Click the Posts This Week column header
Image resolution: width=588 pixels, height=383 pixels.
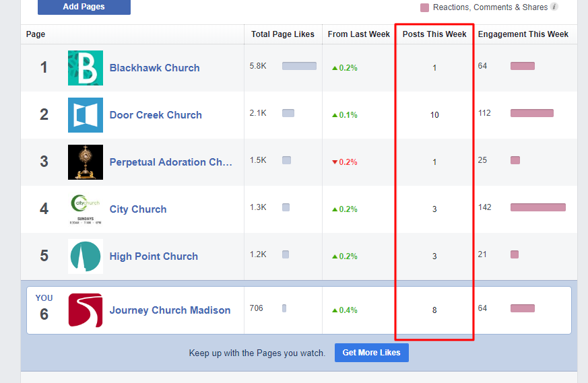coord(434,34)
